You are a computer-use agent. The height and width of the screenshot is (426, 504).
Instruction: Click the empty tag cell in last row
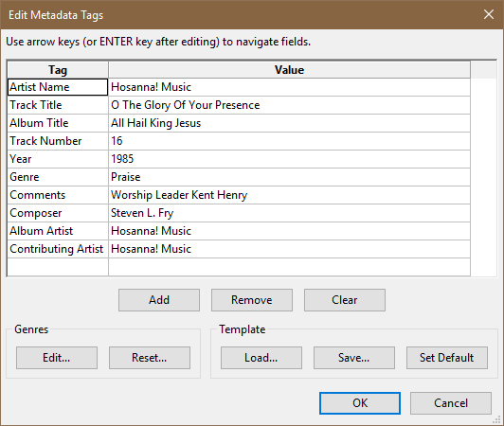[x=58, y=267]
